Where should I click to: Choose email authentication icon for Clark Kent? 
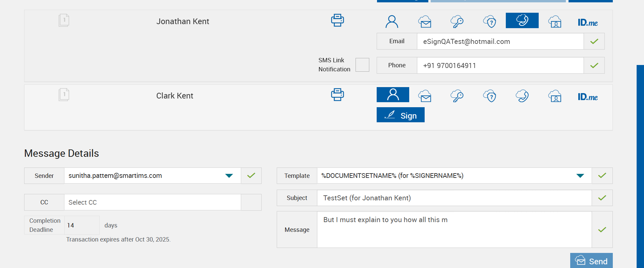click(x=425, y=96)
